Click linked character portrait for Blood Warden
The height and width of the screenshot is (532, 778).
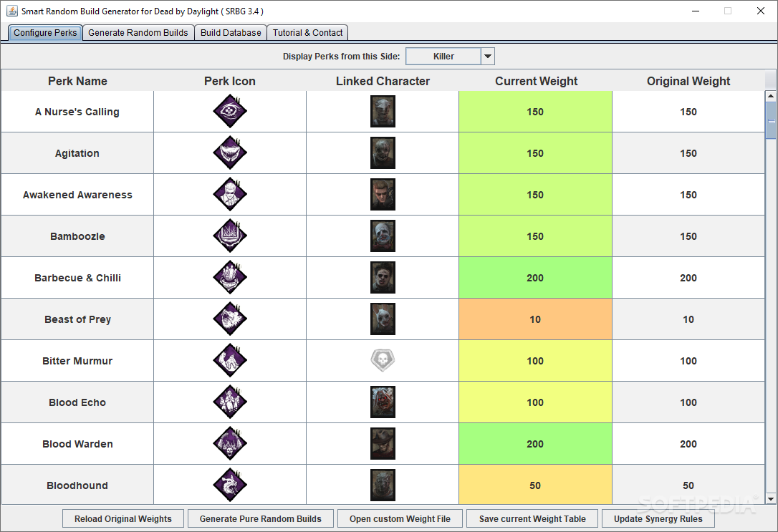pyautogui.click(x=383, y=444)
